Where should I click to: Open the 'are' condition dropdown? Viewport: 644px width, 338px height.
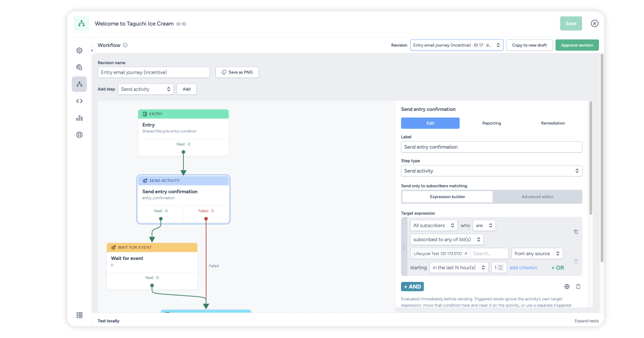point(484,225)
